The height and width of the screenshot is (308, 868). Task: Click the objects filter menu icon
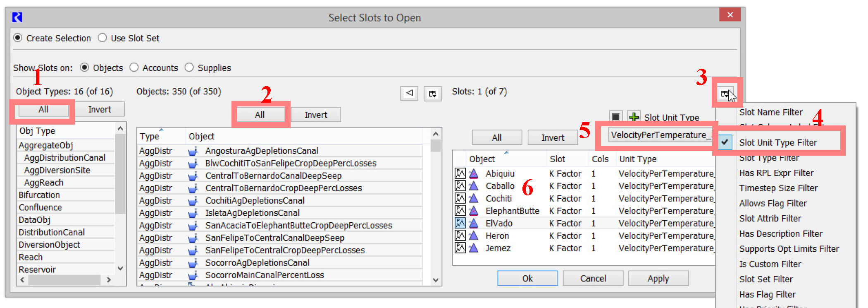pos(432,94)
